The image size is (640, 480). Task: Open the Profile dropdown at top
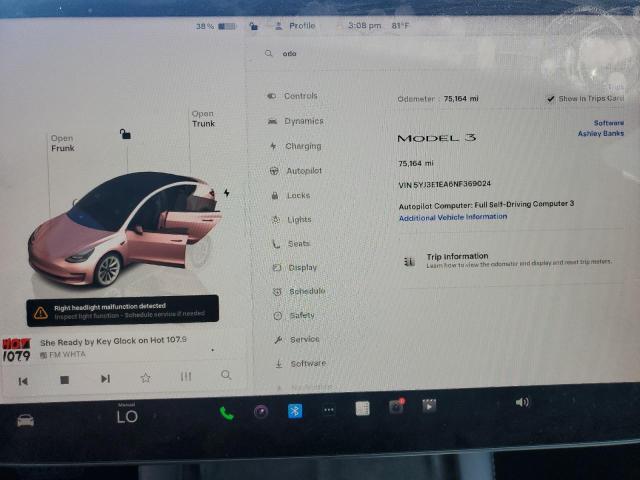click(x=296, y=26)
